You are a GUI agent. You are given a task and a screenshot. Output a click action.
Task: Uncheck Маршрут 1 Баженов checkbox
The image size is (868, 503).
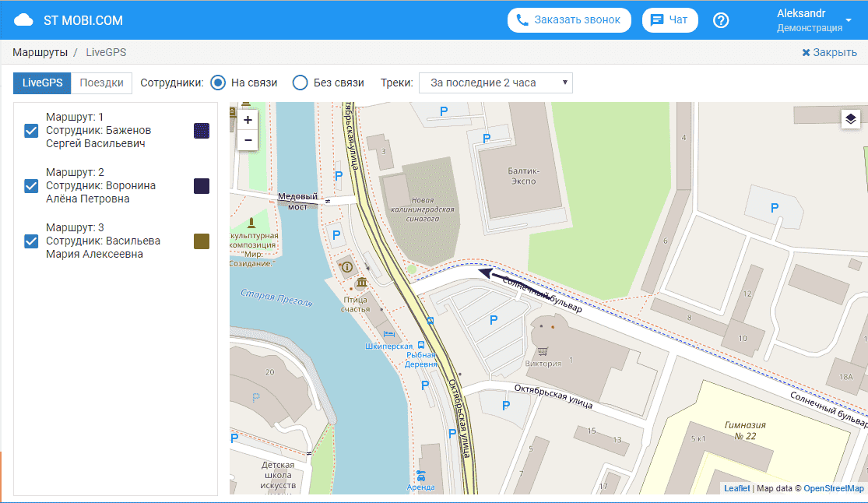coord(31,131)
